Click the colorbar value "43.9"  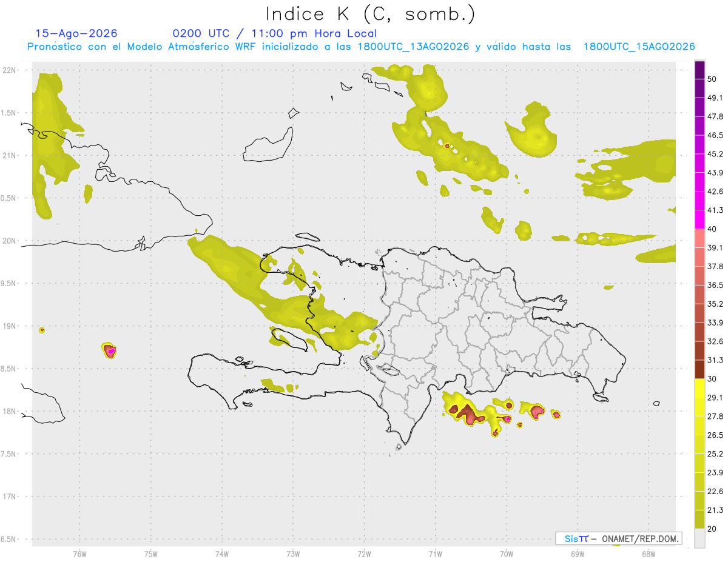point(715,173)
